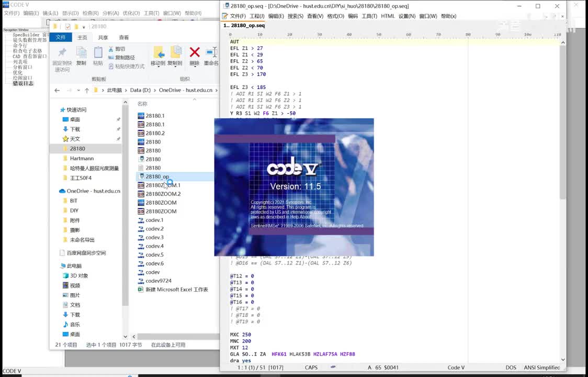Open 文档 folder in sidebar
This screenshot has height=377, width=588.
point(71,305)
